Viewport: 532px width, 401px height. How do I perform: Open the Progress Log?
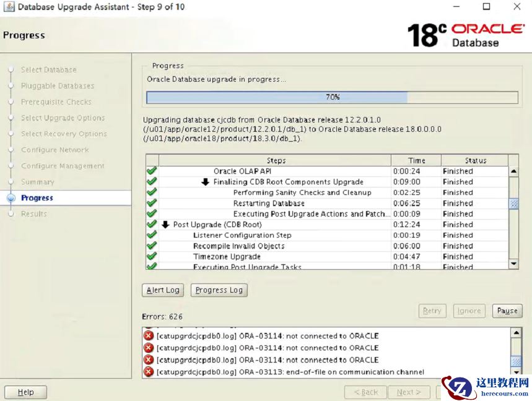tap(219, 290)
